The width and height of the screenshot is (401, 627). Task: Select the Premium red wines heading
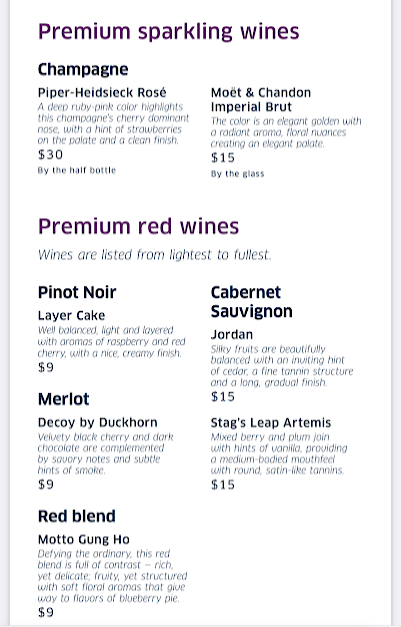tap(138, 226)
